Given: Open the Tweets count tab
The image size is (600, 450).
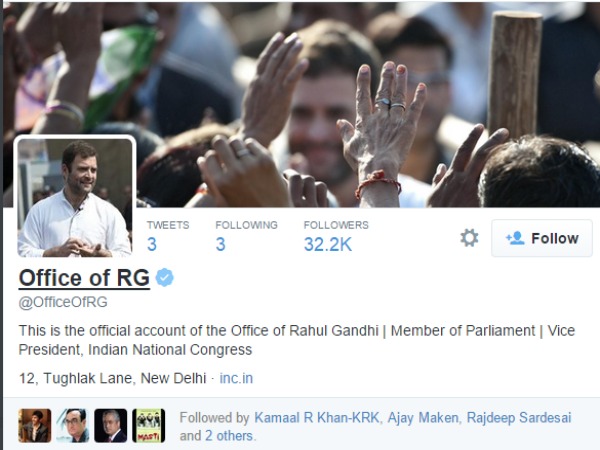Looking at the screenshot, I should (168, 236).
